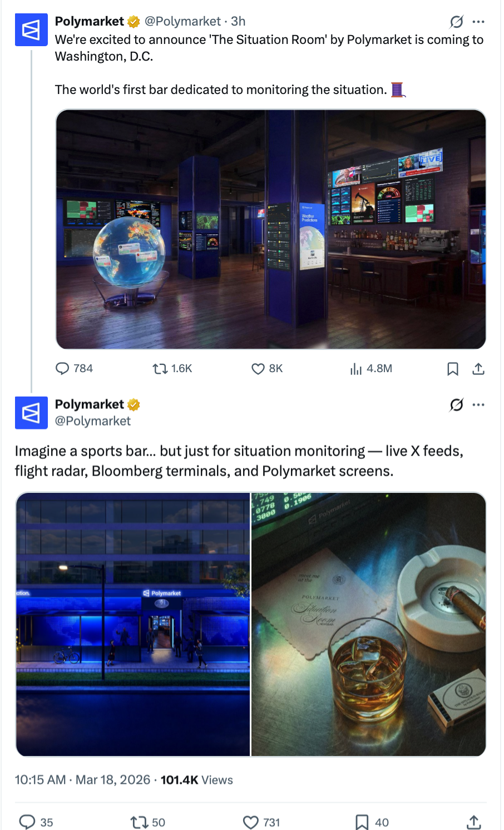Screen dimensions: 504x830
Task: Open the whiskey glass and cigar photo
Action: 369,624
